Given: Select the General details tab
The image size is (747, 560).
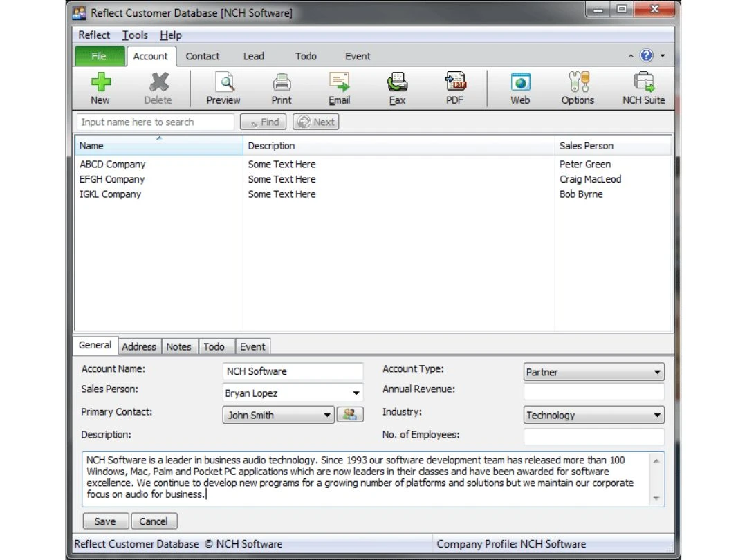Looking at the screenshot, I should (95, 345).
